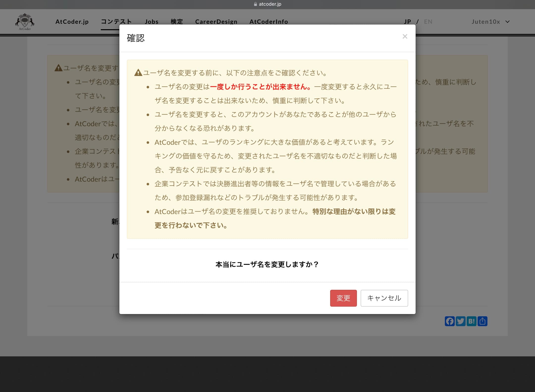
Task: Share page on Facebook icon
Action: [450, 321]
